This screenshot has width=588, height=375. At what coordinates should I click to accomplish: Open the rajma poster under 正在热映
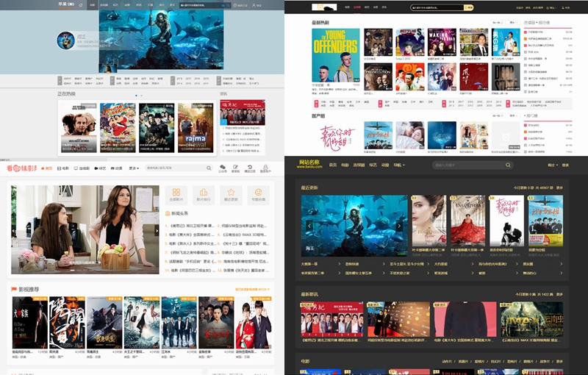pos(196,128)
